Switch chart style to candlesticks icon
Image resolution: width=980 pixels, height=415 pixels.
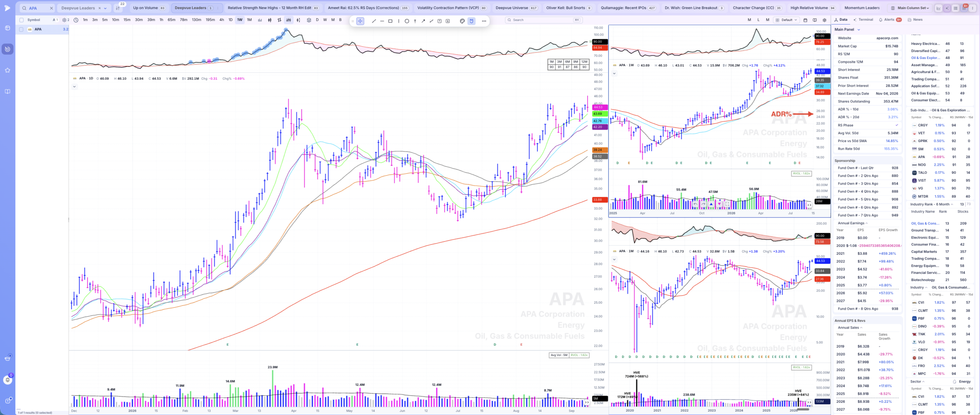pos(269,20)
